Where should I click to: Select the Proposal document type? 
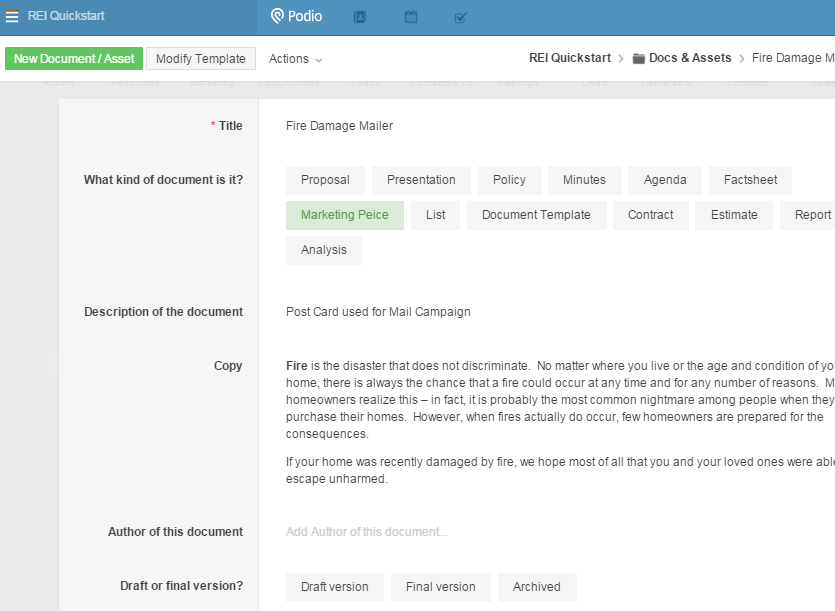coord(325,180)
